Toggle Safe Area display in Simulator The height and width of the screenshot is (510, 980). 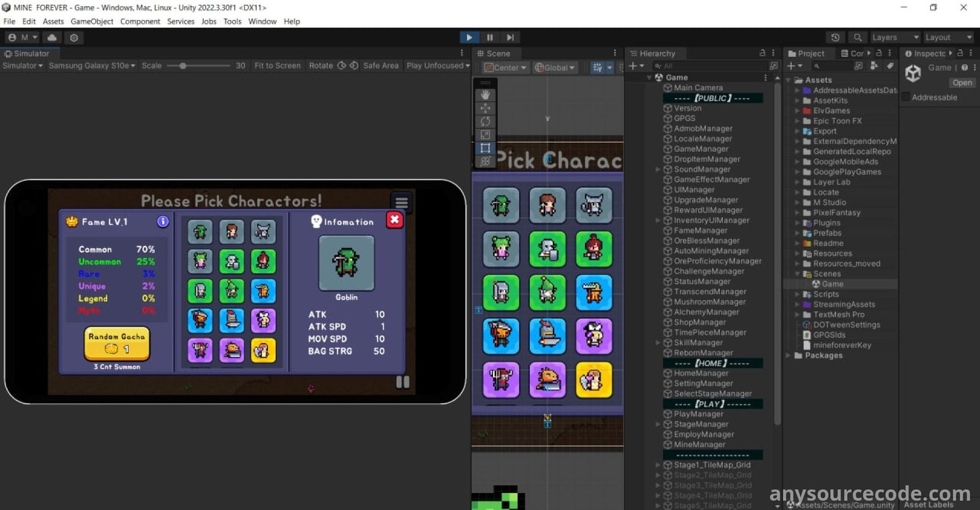pyautogui.click(x=380, y=66)
